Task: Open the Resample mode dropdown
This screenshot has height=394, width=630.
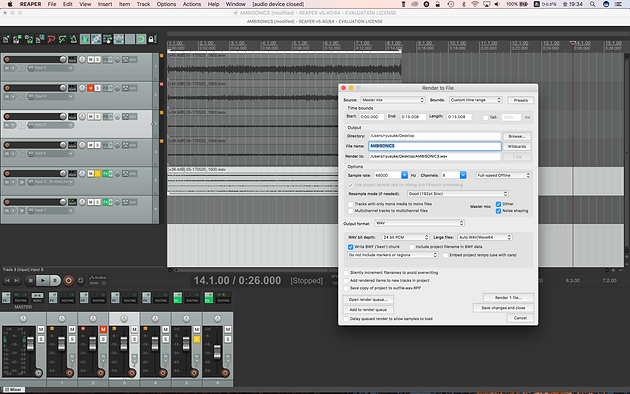Action: 458,194
